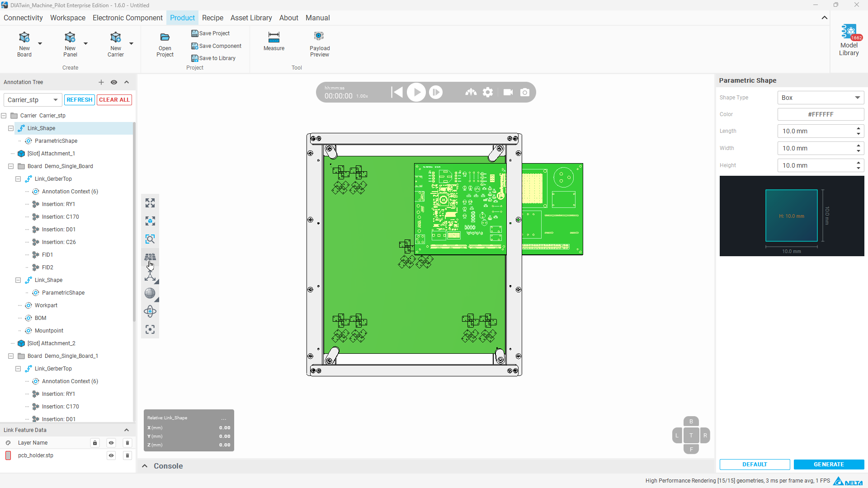Screen dimensions: 868x488
Task: Step the simulation forward
Action: [436, 92]
